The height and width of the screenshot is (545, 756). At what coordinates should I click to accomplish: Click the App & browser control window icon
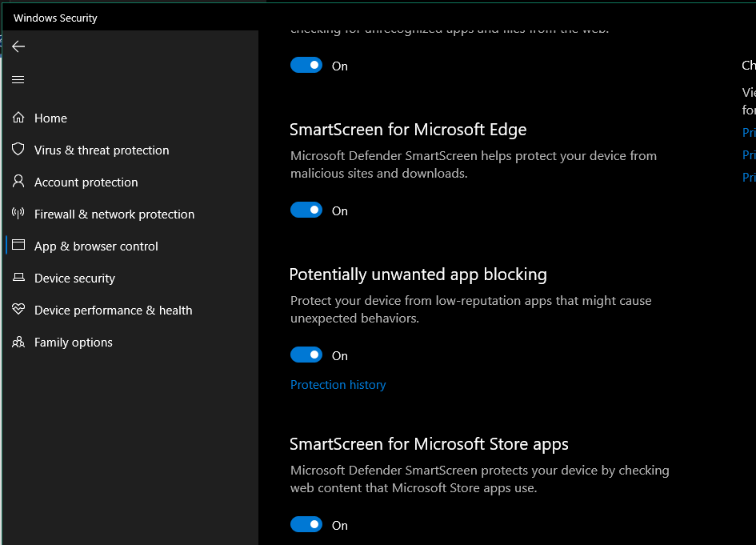pyautogui.click(x=18, y=246)
